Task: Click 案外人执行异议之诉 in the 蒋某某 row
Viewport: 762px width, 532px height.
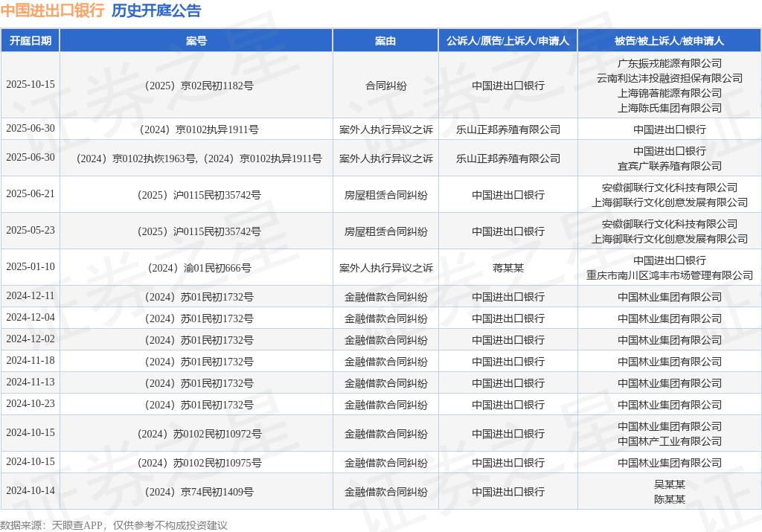Action: 386,268
